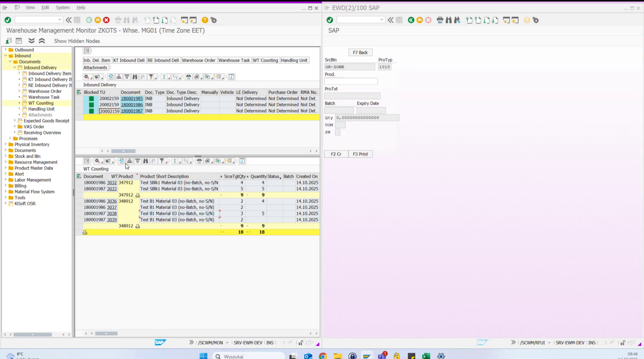Screen dimensions: 644x359
Task: Toggle Show Hidden Nodes in the monitor
Action: pyautogui.click(x=77, y=41)
